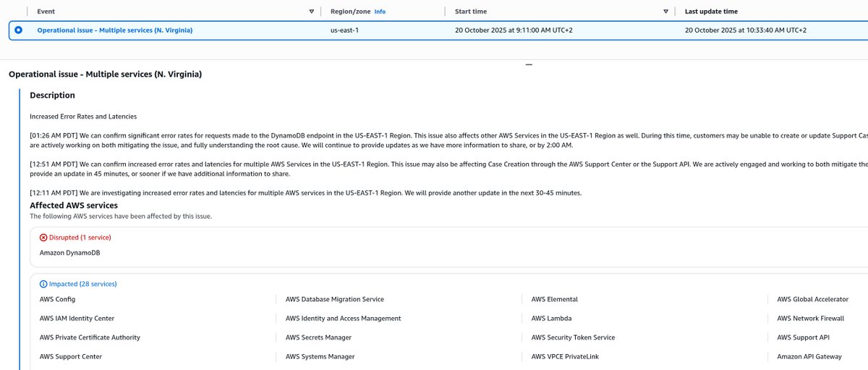Screen dimensions: 868x370
Task: Click AWS VPCE PrivateLink entry
Action: coord(565,356)
